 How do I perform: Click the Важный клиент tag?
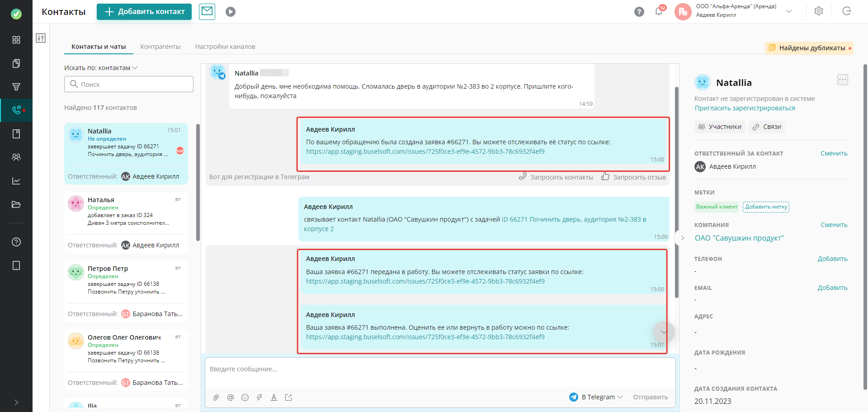717,207
